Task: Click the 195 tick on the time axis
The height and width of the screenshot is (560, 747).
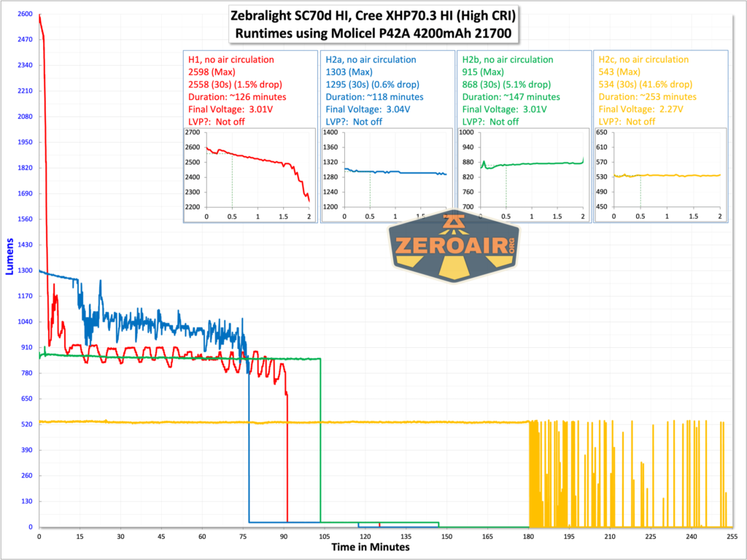Action: click(x=569, y=537)
